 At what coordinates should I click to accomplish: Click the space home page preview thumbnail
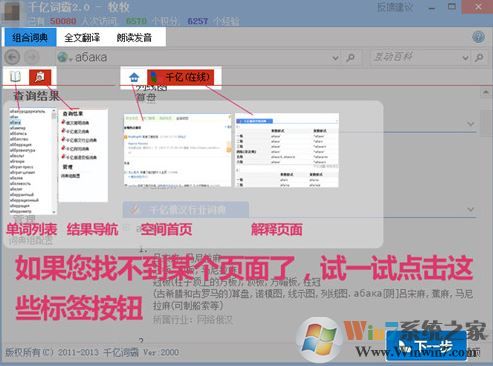click(178, 150)
